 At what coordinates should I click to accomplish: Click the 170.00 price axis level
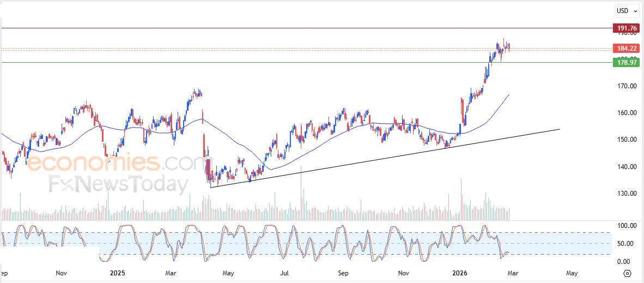(626, 86)
